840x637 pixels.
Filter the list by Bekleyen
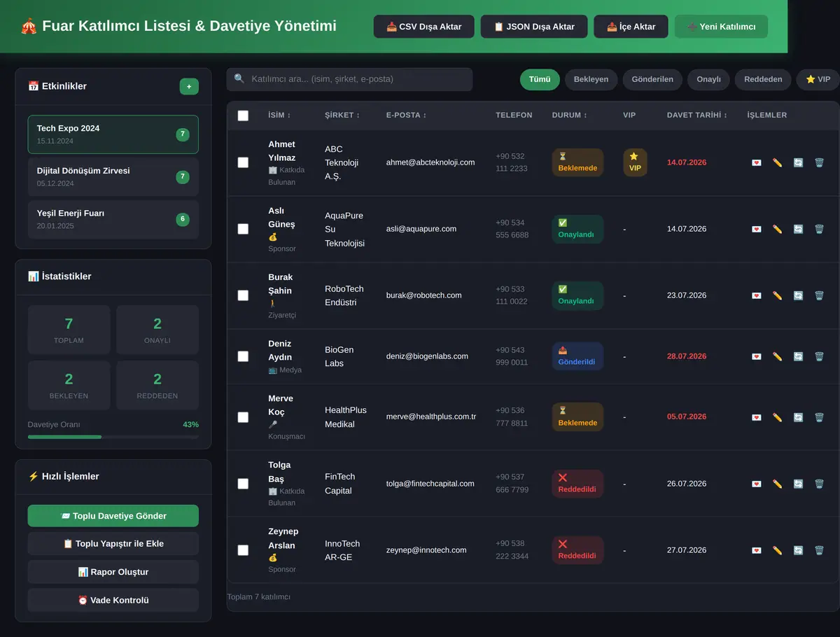(x=591, y=79)
